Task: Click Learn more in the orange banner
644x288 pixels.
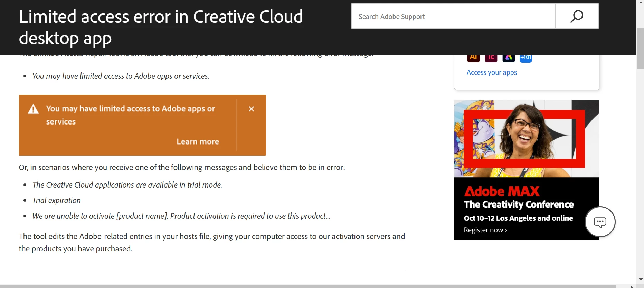Action: click(x=198, y=142)
